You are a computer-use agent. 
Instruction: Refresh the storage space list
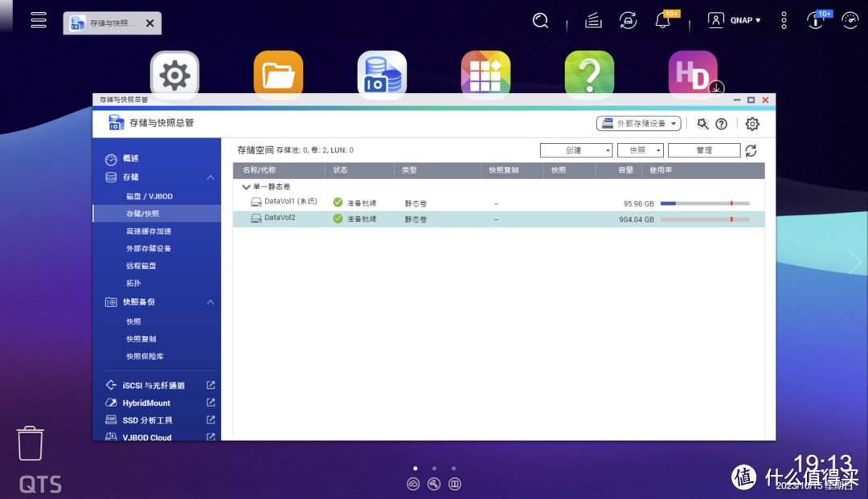(751, 150)
